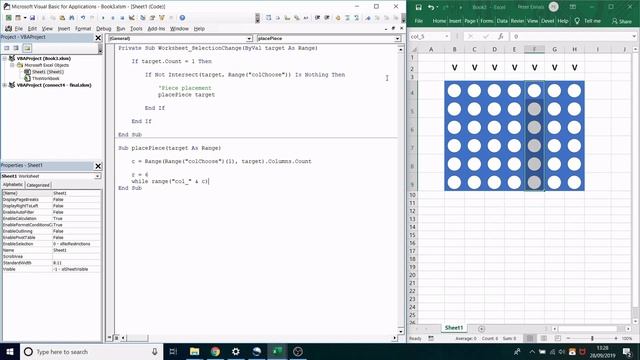Select column G header in Excel
The width and height of the screenshot is (640, 360).
pos(554,49)
